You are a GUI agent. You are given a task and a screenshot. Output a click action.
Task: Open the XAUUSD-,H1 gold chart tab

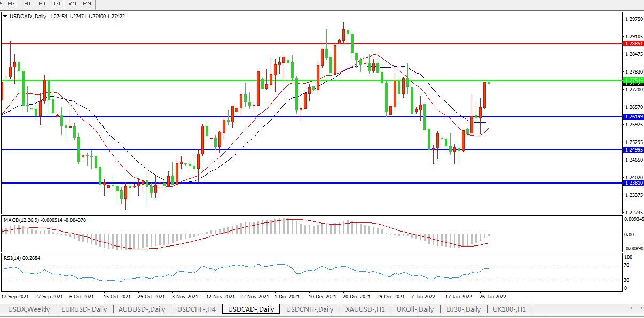click(x=366, y=309)
